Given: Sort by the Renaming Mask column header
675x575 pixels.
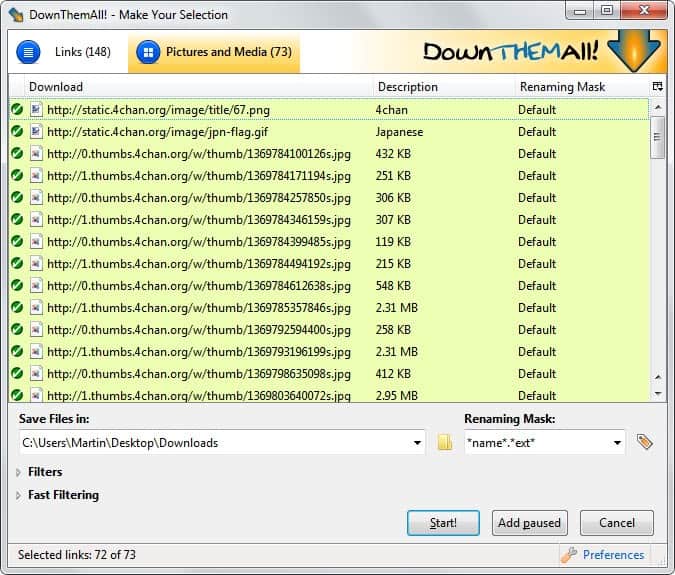Looking at the screenshot, I should [x=582, y=87].
